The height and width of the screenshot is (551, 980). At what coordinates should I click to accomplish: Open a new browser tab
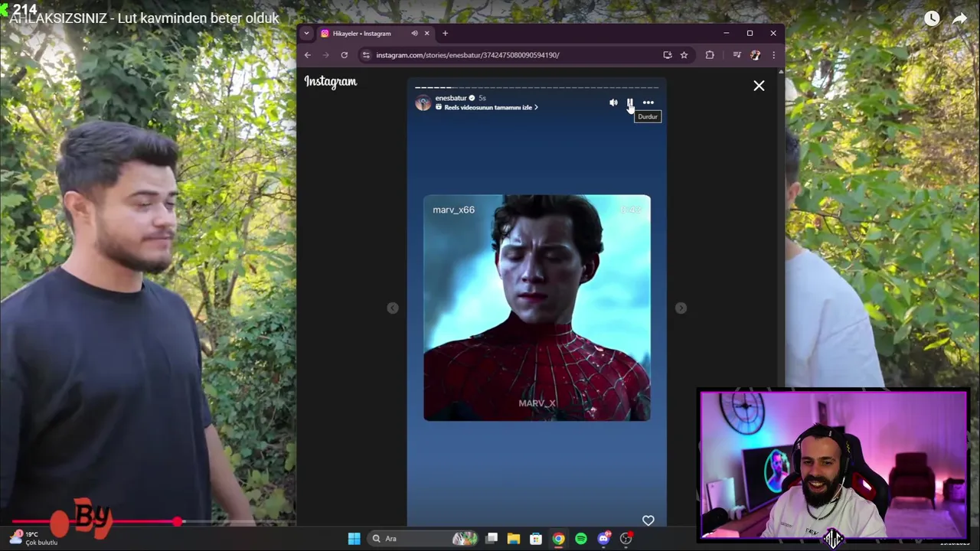445,33
